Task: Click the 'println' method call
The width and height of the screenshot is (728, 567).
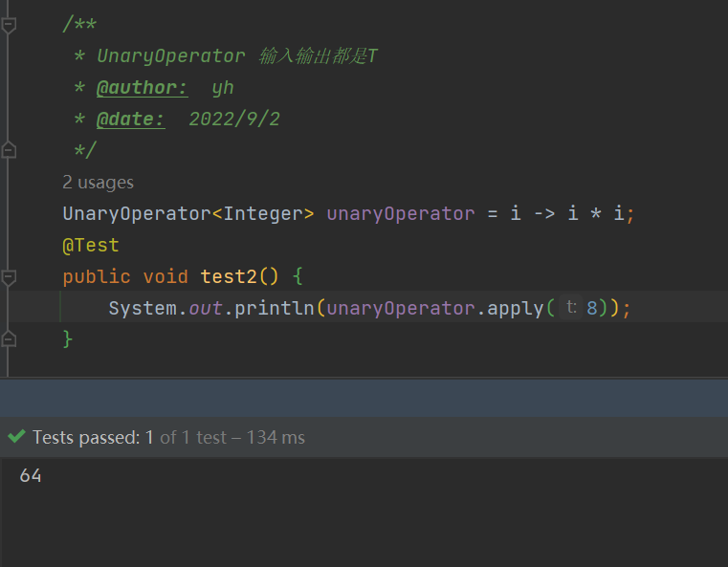Action: [275, 309]
